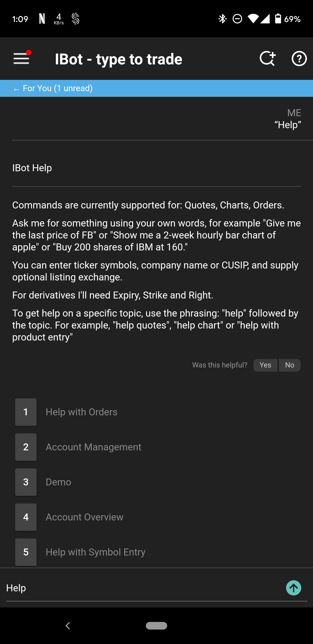Viewport: 313px width, 644px height.
Task: Open the help question mark icon
Action: coord(299,59)
